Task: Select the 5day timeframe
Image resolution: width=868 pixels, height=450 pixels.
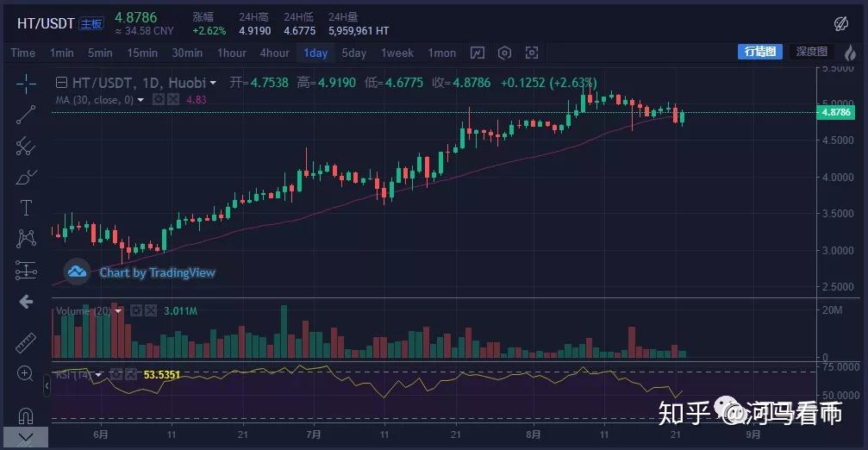Action: (x=353, y=53)
